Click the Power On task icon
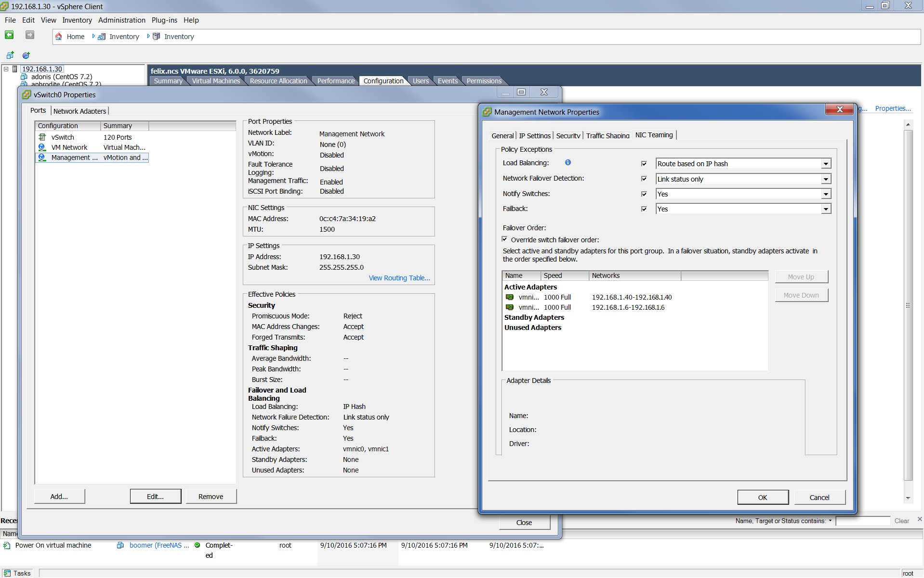924x578 pixels. (x=7, y=545)
